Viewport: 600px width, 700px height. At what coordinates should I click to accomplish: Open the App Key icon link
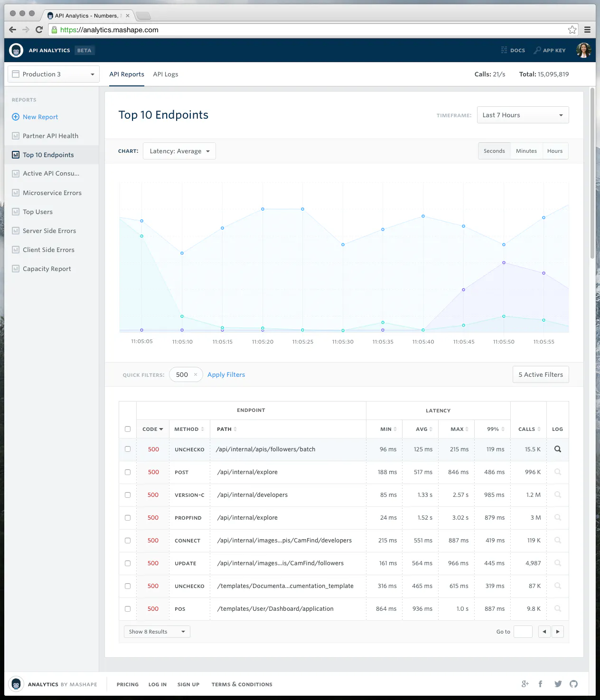click(550, 50)
